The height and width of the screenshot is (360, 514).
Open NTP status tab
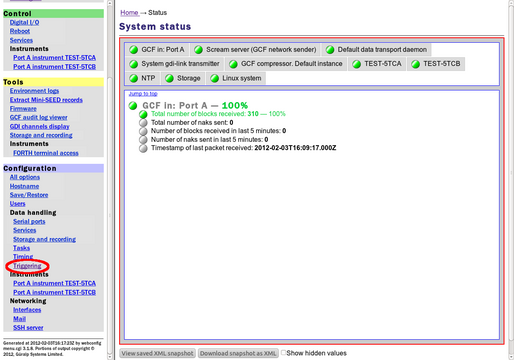[x=143, y=78]
